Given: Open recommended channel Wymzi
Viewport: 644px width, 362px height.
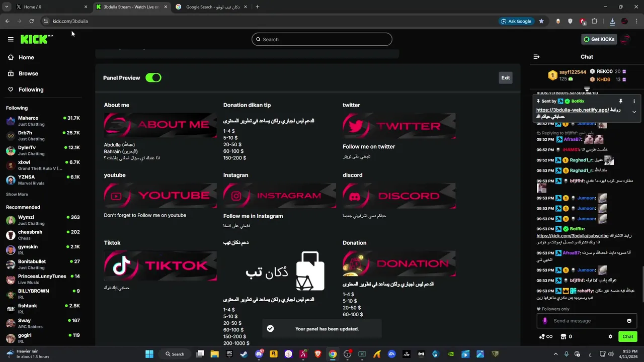Looking at the screenshot, I should tap(43, 220).
